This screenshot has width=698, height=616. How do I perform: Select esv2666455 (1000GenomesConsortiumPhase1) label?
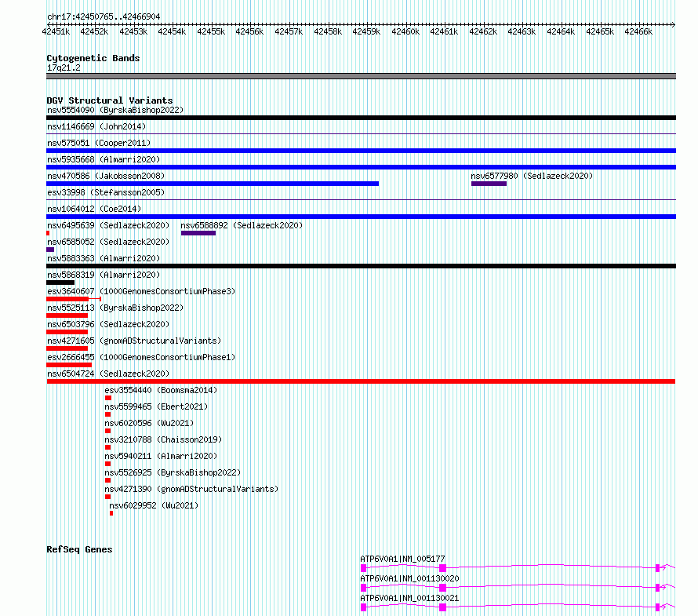[141, 357]
